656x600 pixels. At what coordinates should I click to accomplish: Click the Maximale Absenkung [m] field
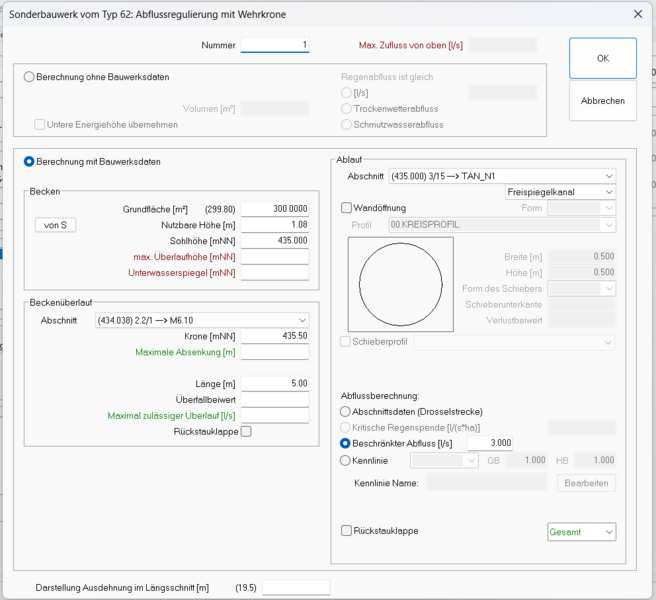click(275, 352)
